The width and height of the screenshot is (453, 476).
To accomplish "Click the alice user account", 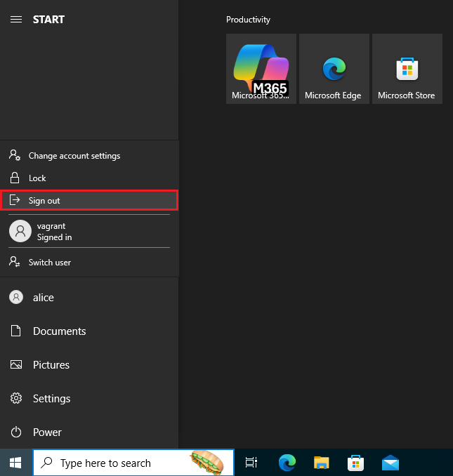I will coord(89,298).
